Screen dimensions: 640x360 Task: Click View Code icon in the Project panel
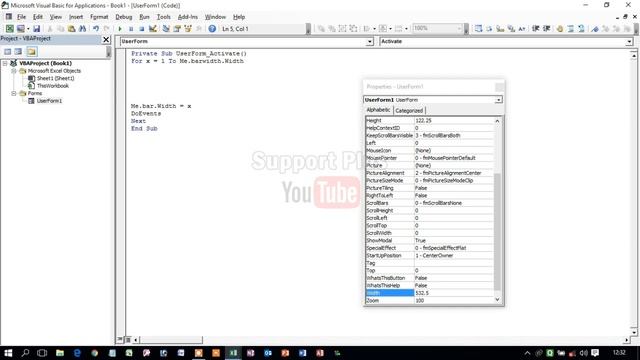(8, 51)
